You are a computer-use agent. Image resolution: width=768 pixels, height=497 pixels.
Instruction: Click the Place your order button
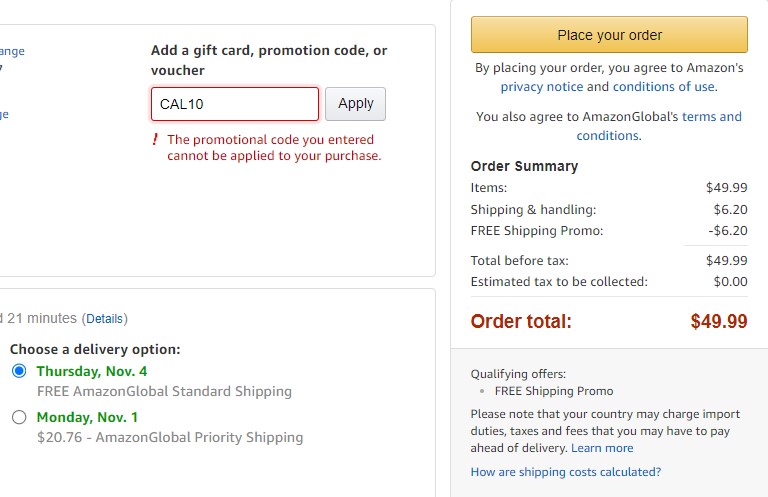tap(609, 35)
